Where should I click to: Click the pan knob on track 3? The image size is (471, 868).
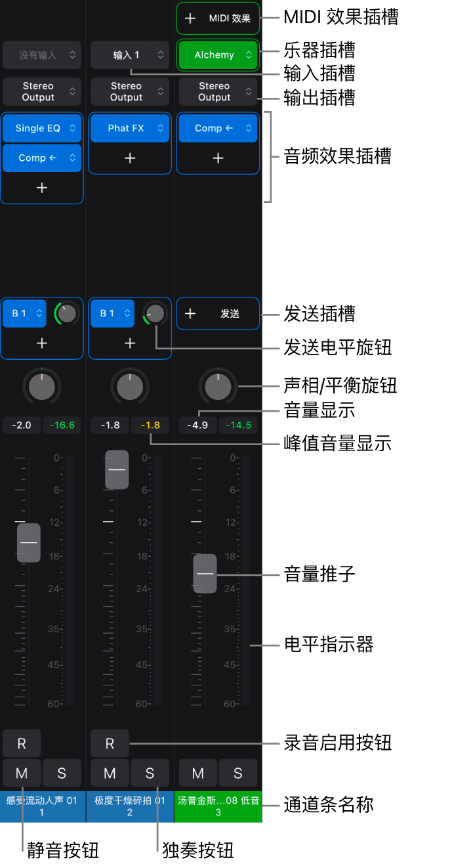point(218,387)
